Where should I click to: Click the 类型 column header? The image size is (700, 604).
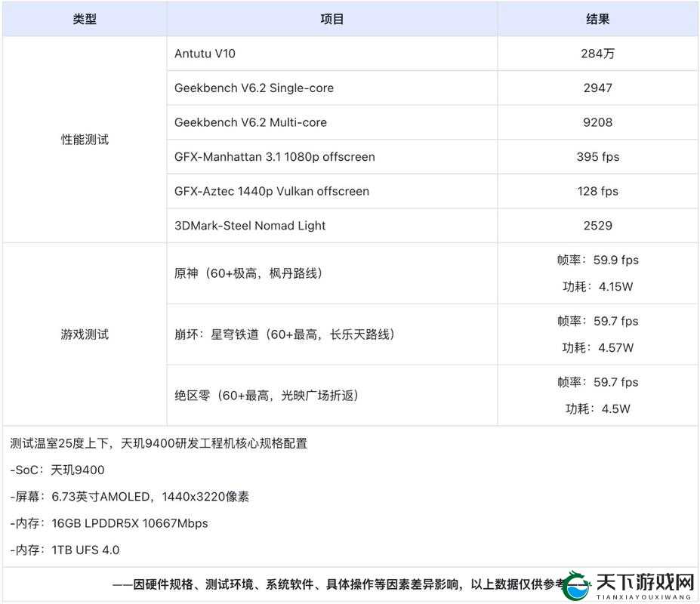point(85,19)
